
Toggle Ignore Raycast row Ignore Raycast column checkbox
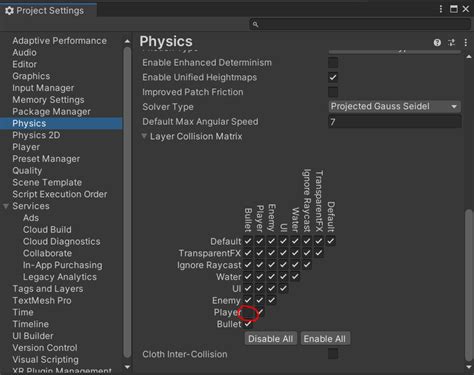tap(307, 265)
